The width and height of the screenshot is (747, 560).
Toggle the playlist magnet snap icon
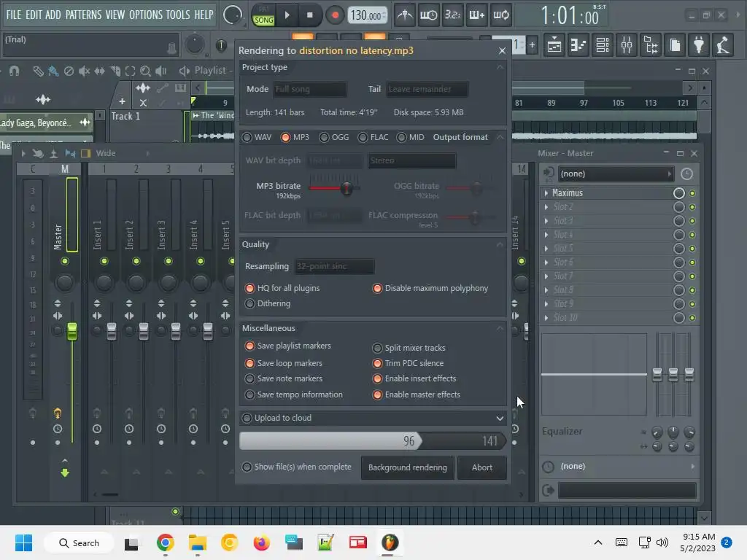pyautogui.click(x=15, y=71)
